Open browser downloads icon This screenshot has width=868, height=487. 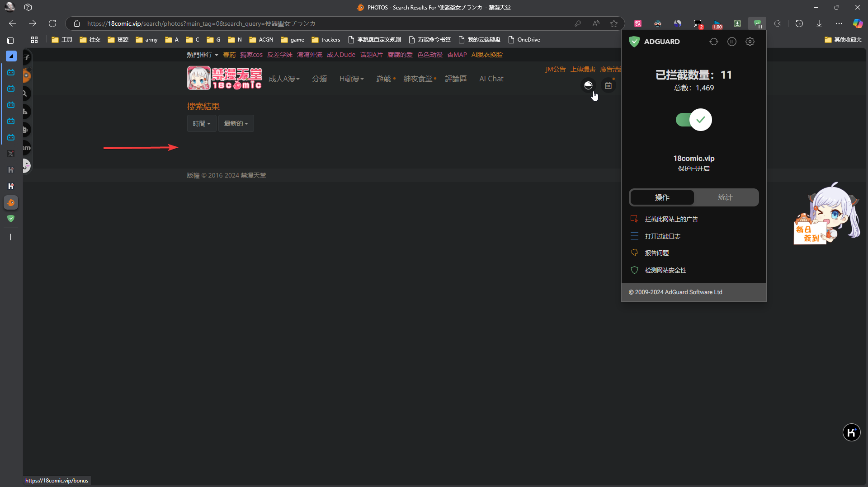[x=819, y=23]
